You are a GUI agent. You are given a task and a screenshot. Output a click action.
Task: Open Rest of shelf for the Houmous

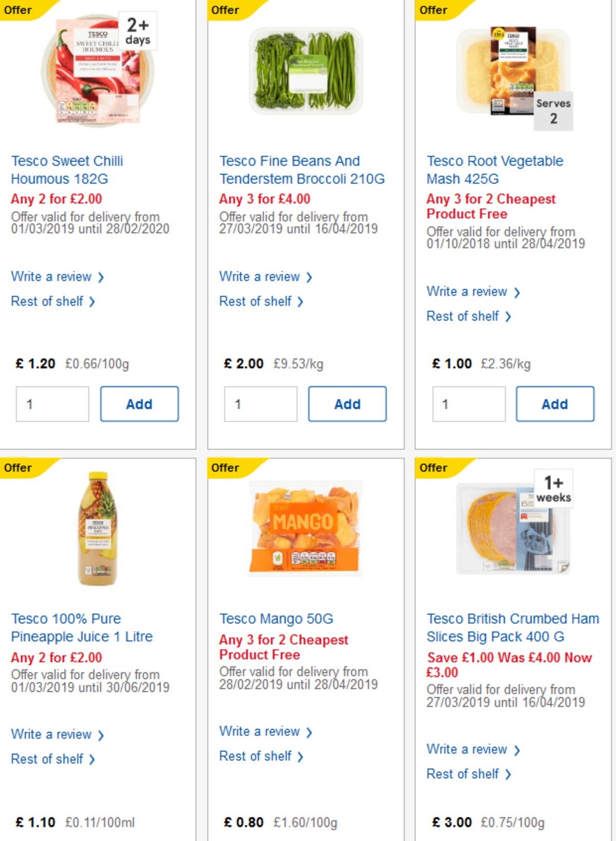tap(47, 302)
